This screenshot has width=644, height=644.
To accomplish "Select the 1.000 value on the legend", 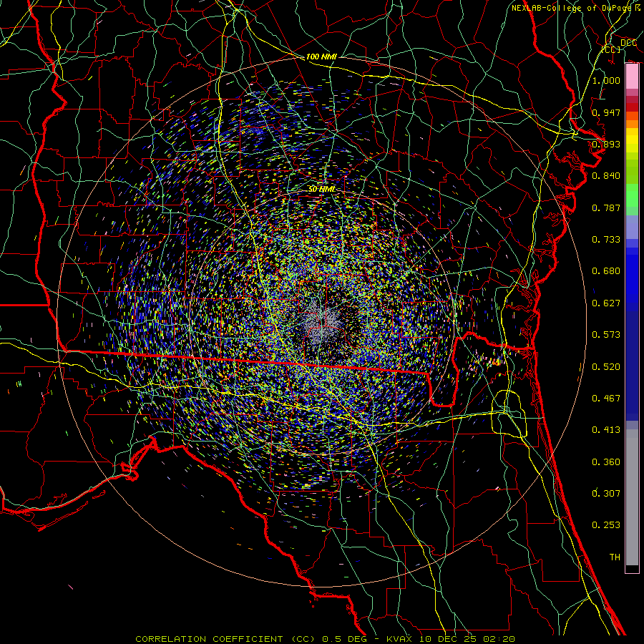I will click(606, 80).
